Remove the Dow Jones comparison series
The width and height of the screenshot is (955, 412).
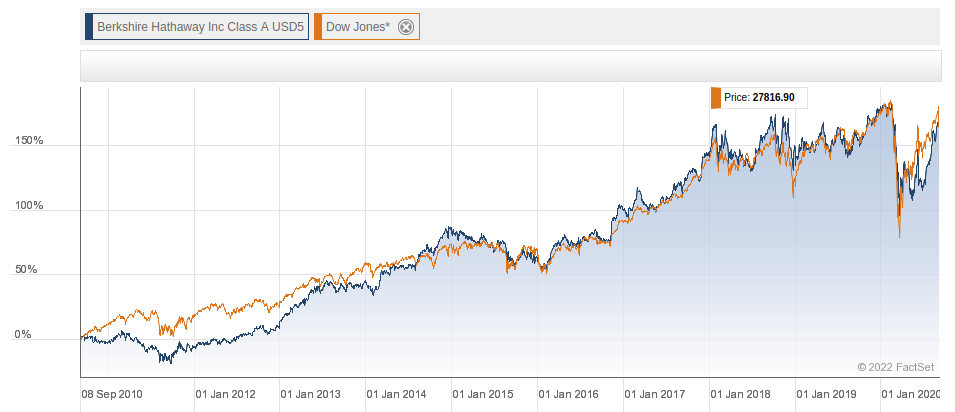point(406,27)
